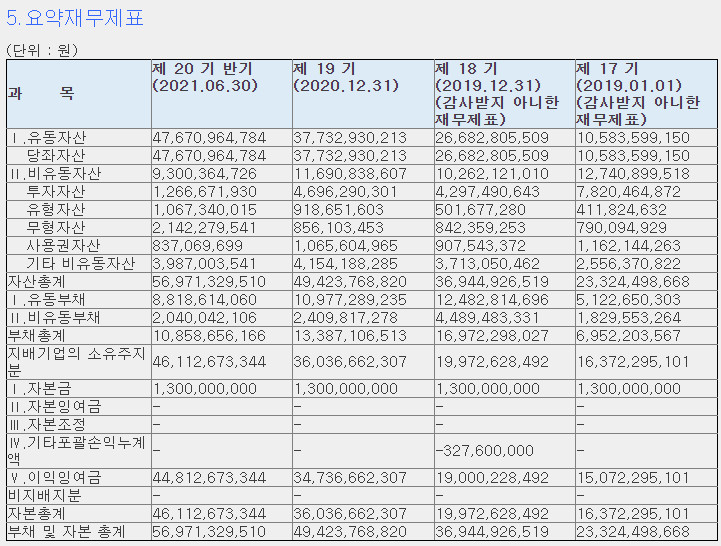Image resolution: width=721 pixels, height=546 pixels.
Task: Click value 2,556,370,822
Action: pos(629,264)
